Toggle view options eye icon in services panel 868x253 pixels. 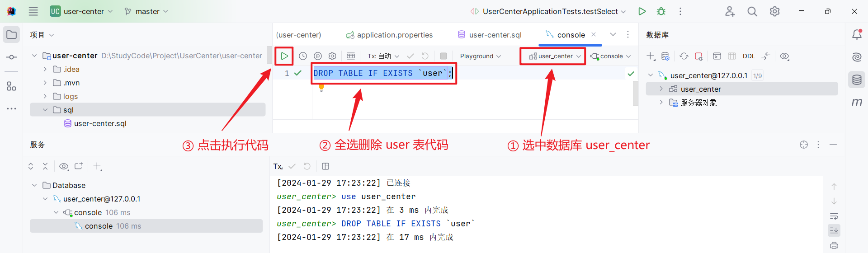64,166
